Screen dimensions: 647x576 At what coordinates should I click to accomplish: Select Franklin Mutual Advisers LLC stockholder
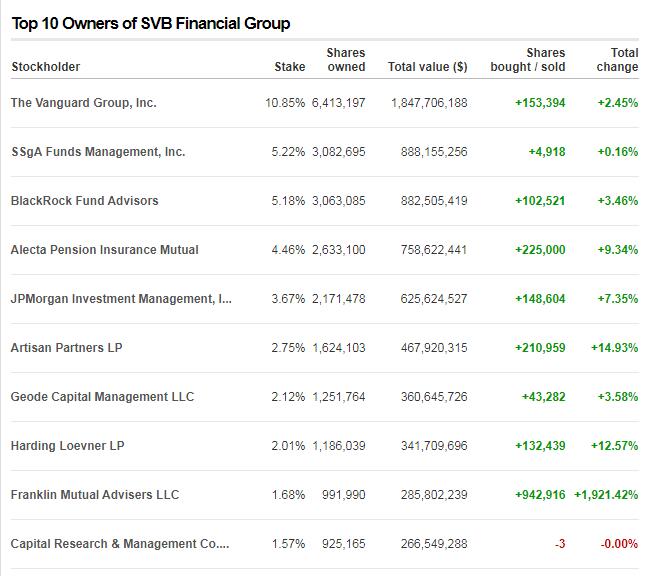(95, 495)
